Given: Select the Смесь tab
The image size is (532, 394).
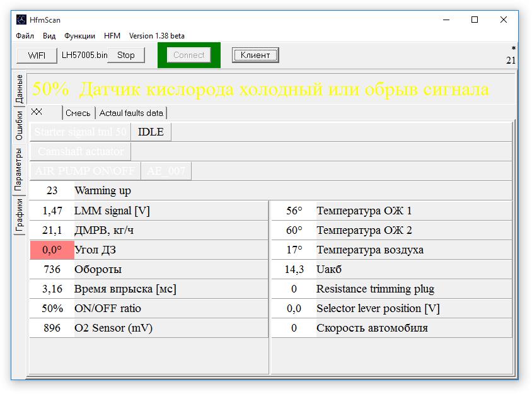Looking at the screenshot, I should pos(78,113).
